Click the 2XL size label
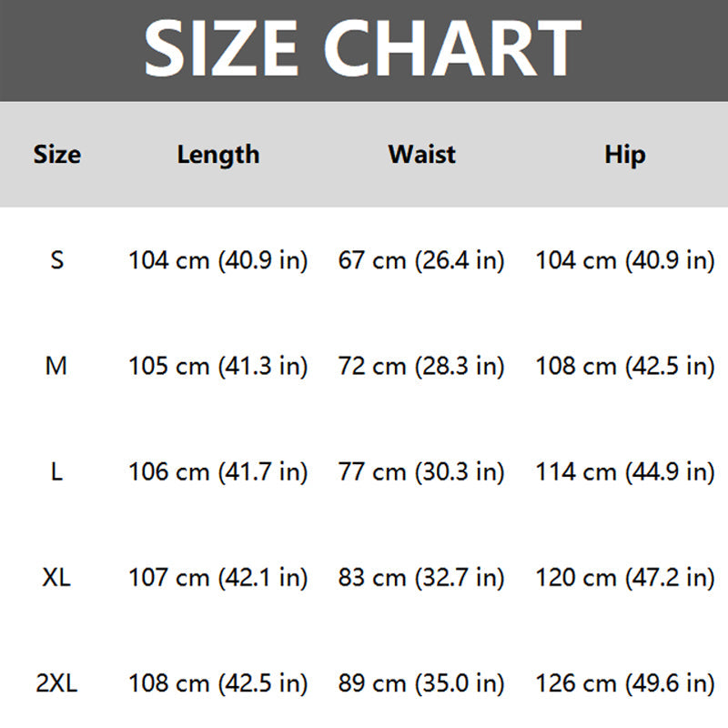 pos(56,683)
